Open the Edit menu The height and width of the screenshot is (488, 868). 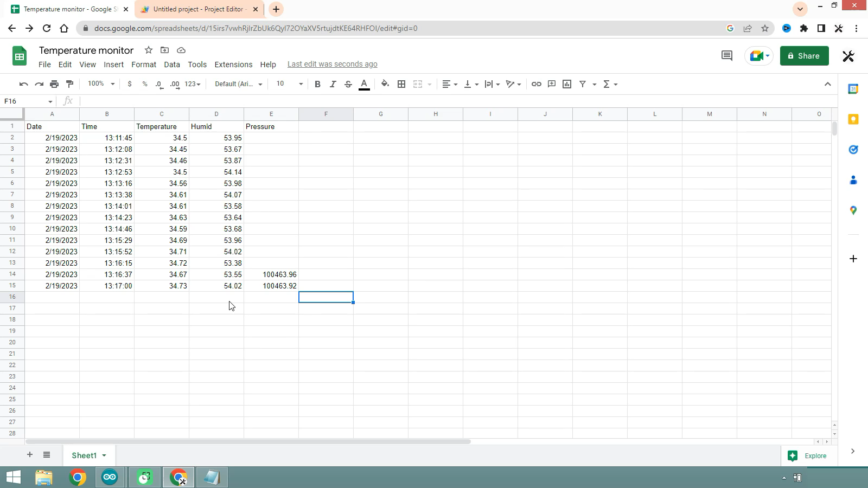[x=65, y=65]
